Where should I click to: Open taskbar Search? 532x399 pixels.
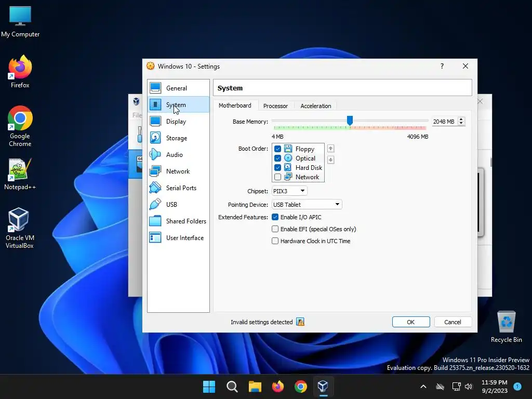point(232,387)
